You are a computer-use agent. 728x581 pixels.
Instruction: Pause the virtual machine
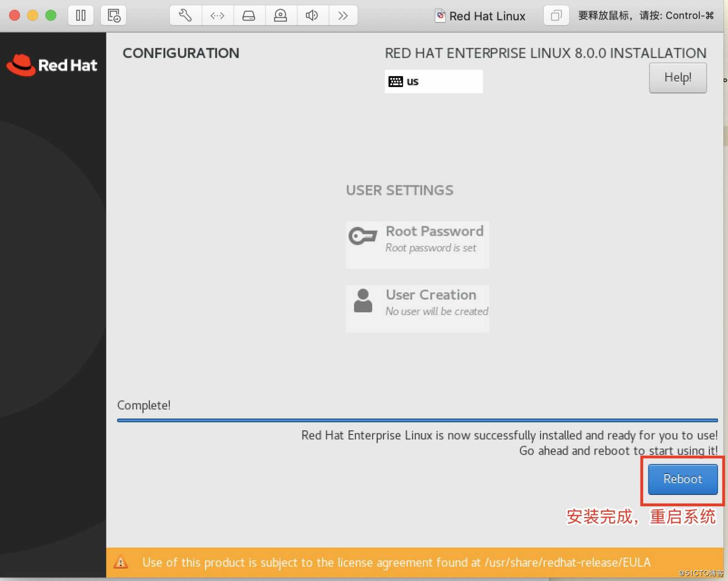point(81,15)
